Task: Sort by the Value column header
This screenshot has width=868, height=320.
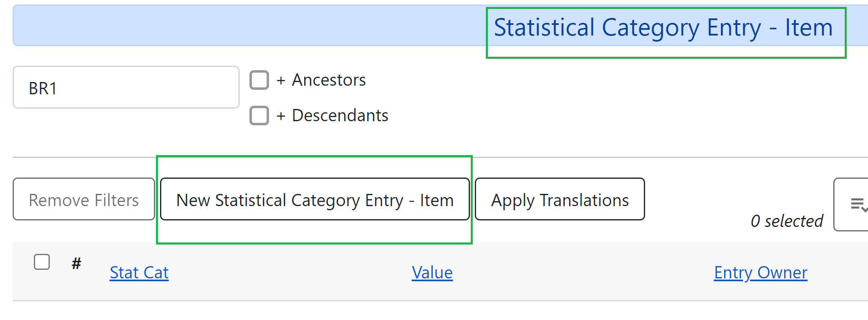Action: click(432, 273)
